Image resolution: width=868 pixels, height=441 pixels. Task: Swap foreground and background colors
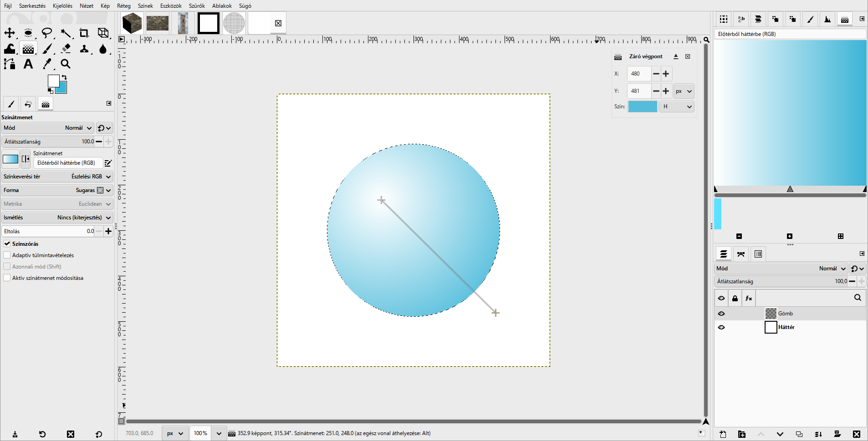(64, 77)
